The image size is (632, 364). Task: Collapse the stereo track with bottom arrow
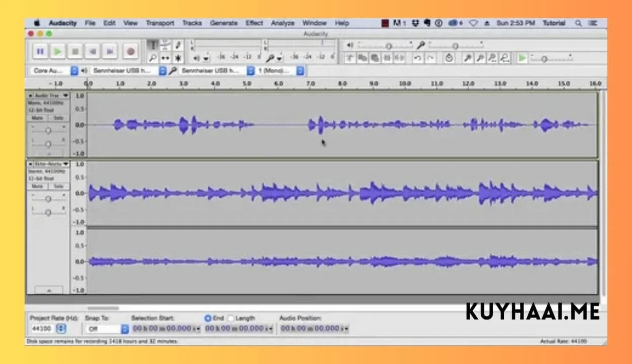coord(49,290)
